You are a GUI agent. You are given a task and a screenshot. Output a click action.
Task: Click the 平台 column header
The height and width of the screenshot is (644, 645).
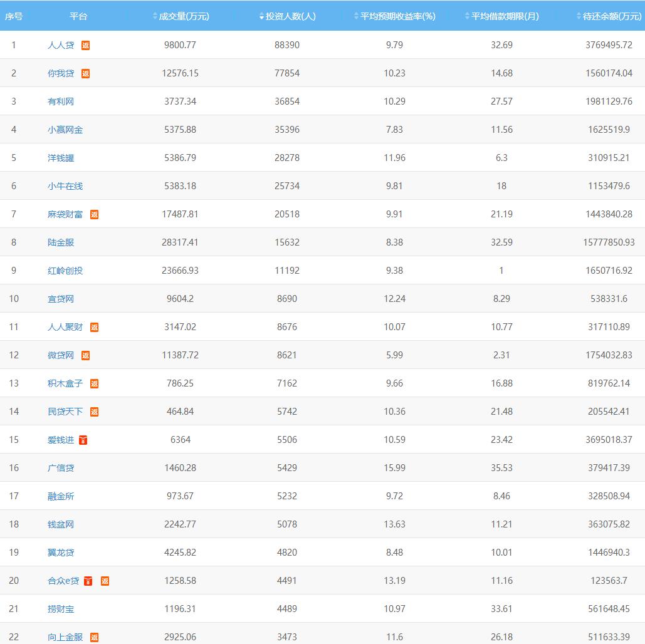[x=78, y=16]
